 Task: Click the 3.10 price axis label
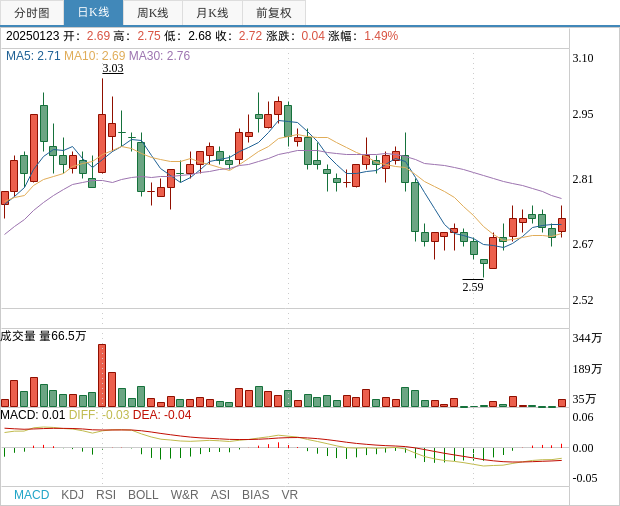[x=583, y=58]
